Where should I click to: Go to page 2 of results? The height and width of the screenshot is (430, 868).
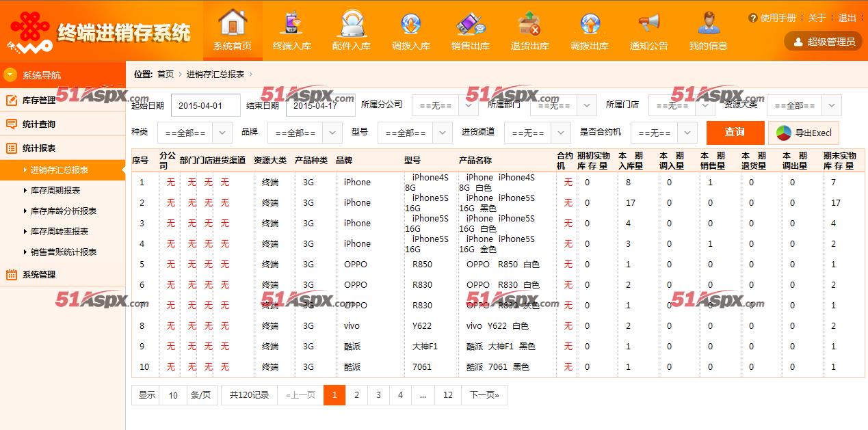pyautogui.click(x=356, y=395)
